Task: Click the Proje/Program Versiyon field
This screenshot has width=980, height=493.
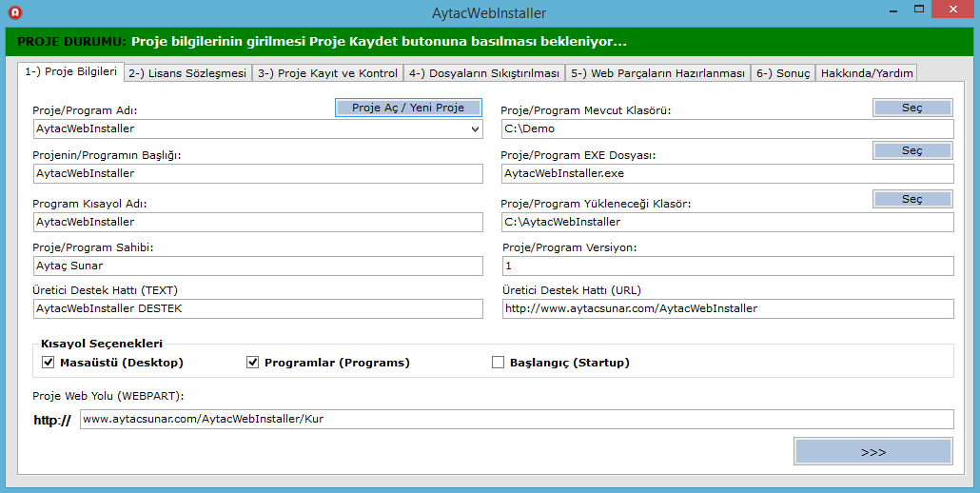Action: coord(727,266)
